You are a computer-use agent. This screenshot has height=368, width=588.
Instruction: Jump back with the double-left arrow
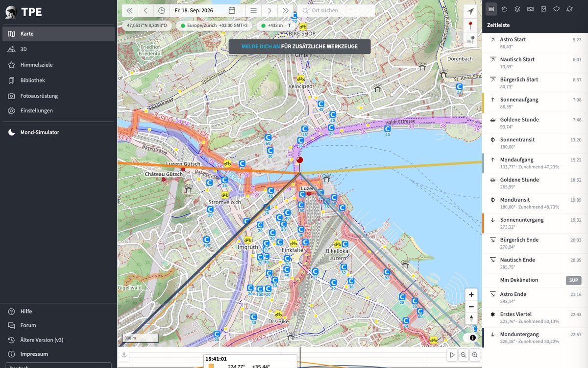pos(129,10)
